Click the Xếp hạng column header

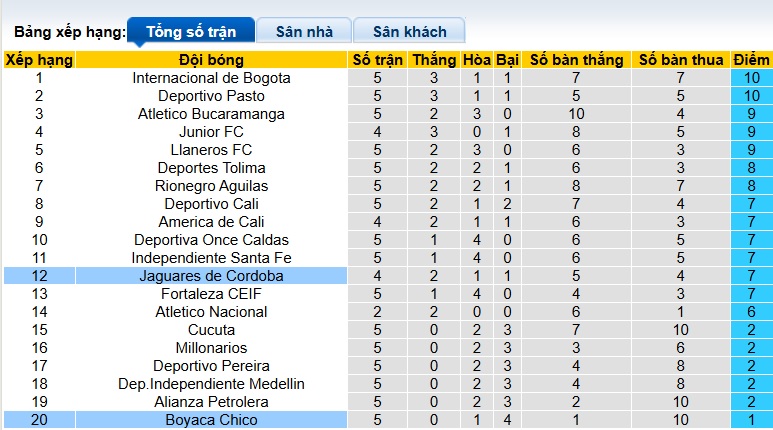point(39,60)
